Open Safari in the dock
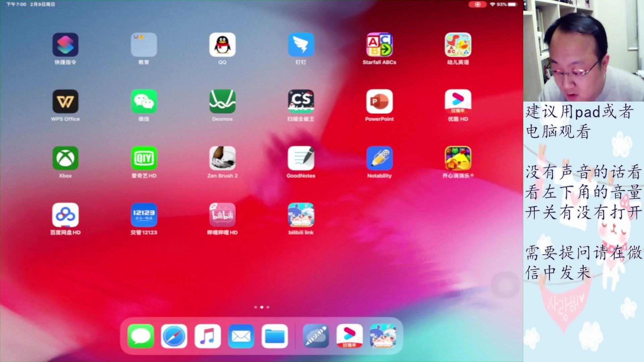644x362 pixels. (x=174, y=336)
